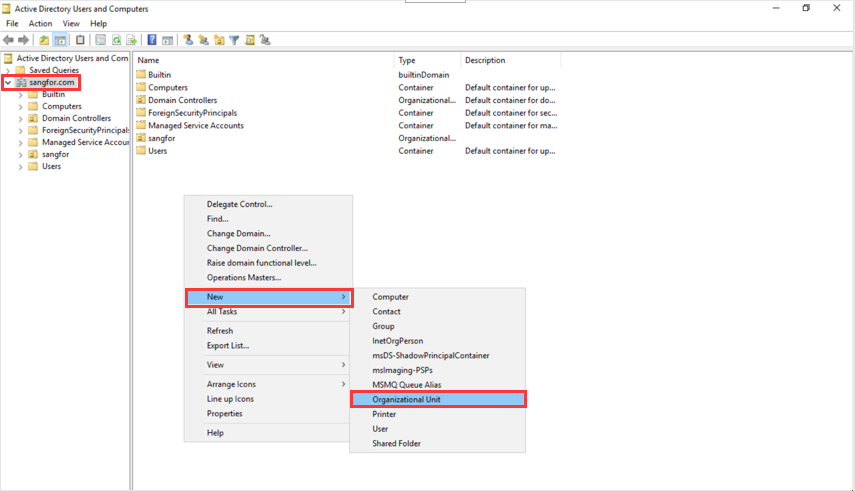Click the Back arrow toolbar icon

(9, 40)
